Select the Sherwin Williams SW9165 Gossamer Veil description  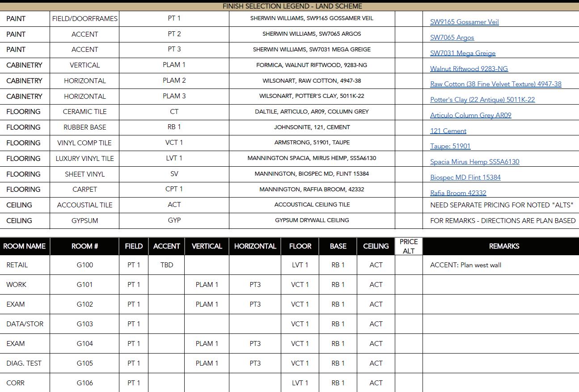(x=312, y=18)
